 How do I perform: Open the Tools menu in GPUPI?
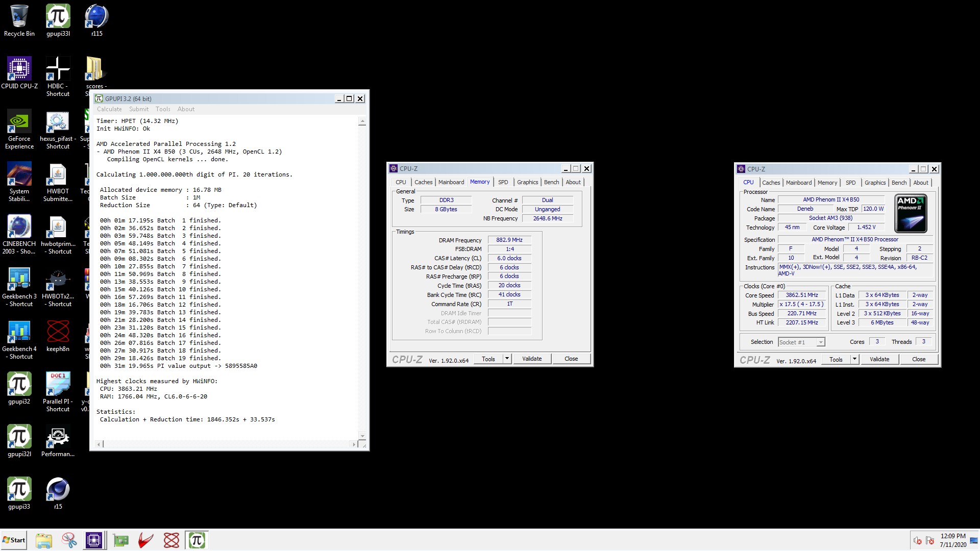163,109
